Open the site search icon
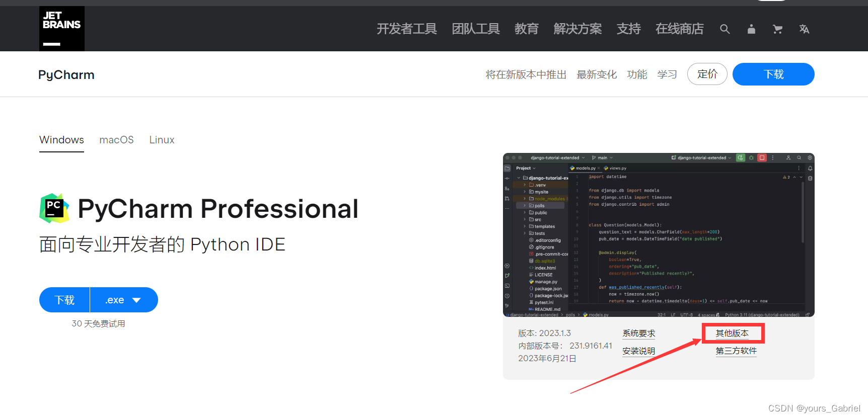 click(725, 29)
